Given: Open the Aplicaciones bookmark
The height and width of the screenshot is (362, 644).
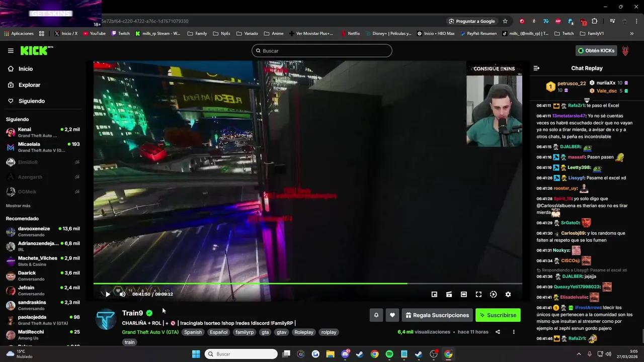Looking at the screenshot, I should [x=19, y=34].
